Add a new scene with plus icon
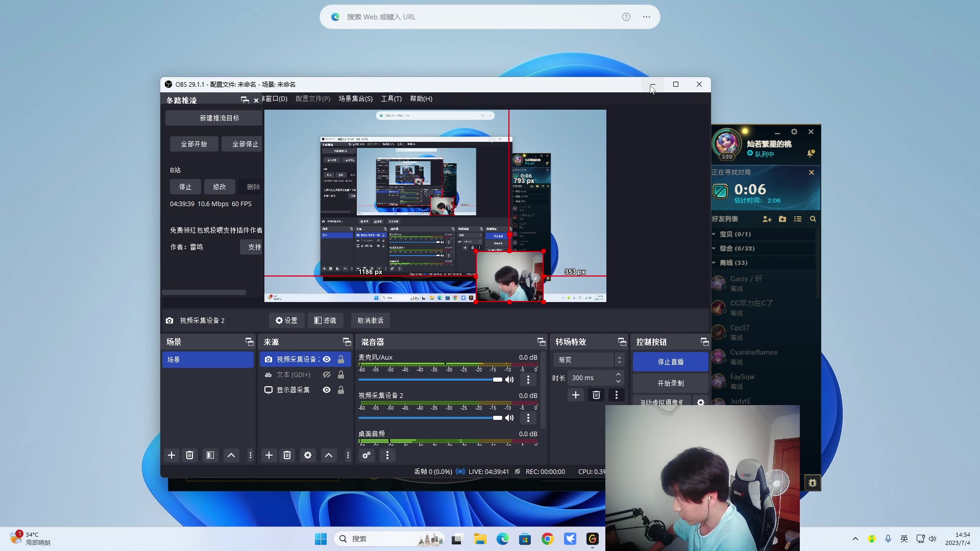 click(171, 455)
